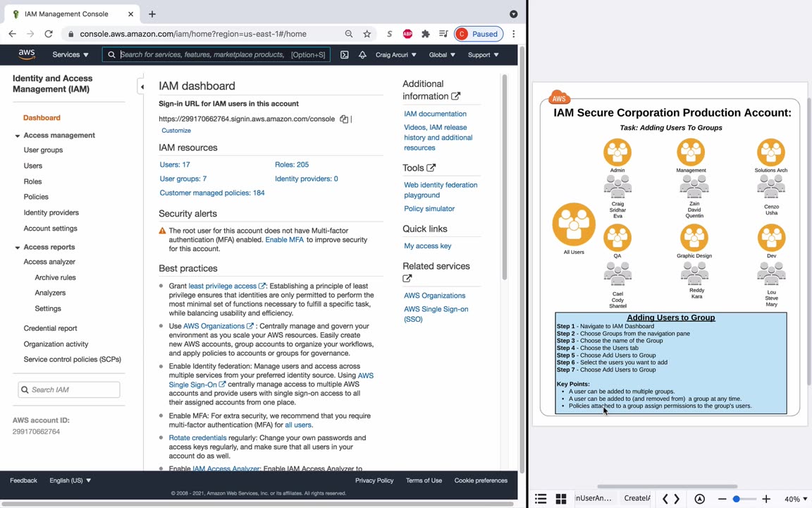Go to previous page in diagram viewer

[x=665, y=499]
